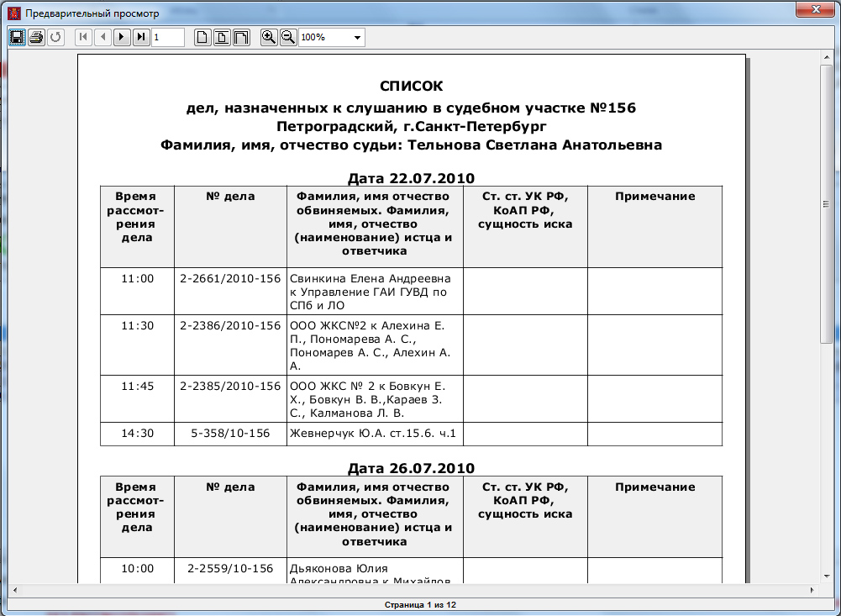
Task: Click the heading 'СПИСОК'
Action: point(412,87)
